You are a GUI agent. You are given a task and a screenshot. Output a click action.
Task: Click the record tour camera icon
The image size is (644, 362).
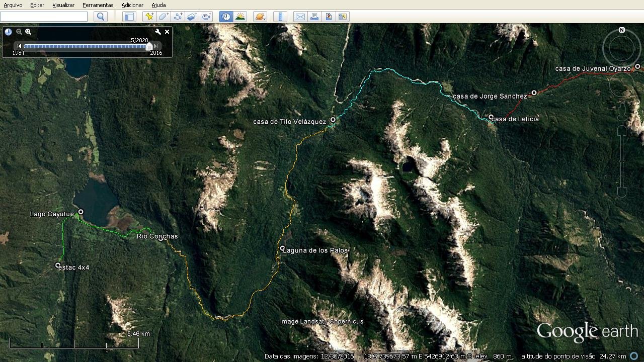(x=206, y=17)
